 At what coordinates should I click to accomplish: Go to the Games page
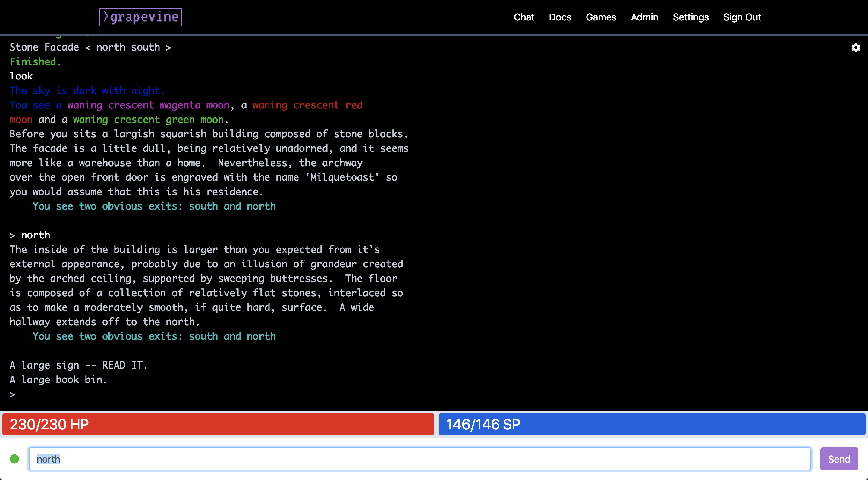pyautogui.click(x=601, y=17)
